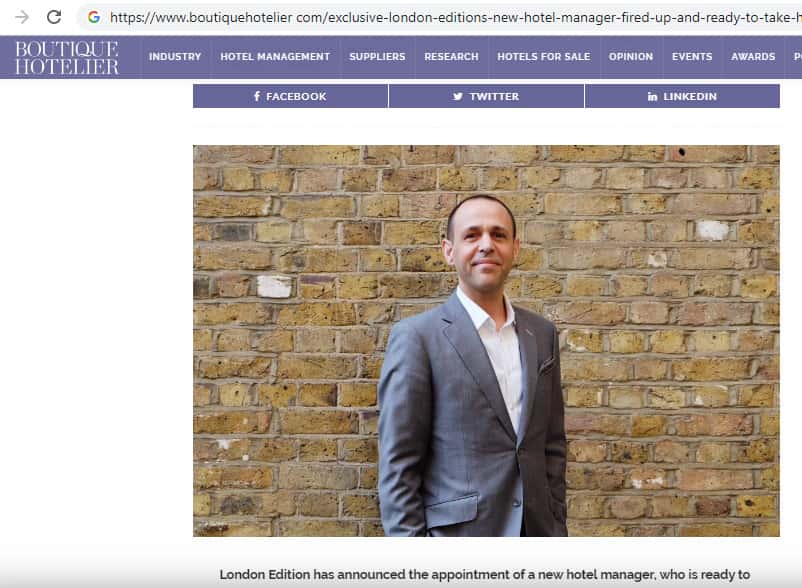The height and width of the screenshot is (588, 802).
Task: Share article via Facebook button
Action: [x=291, y=96]
